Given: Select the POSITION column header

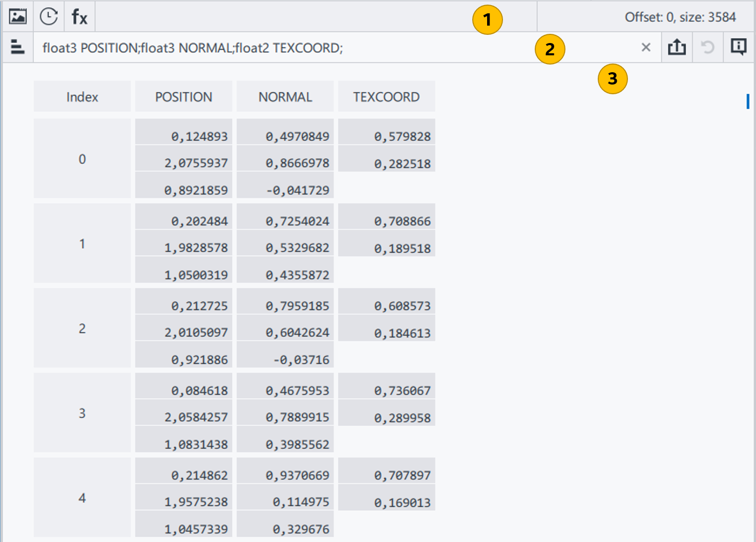Looking at the screenshot, I should coord(183,97).
